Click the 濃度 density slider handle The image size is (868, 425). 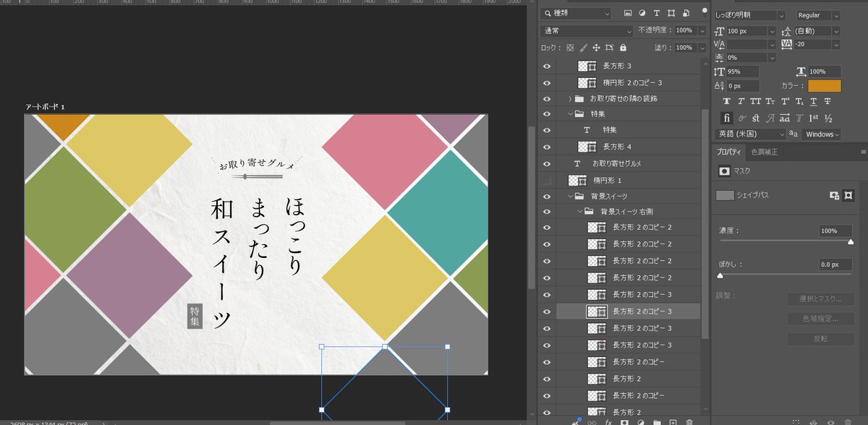tap(850, 243)
